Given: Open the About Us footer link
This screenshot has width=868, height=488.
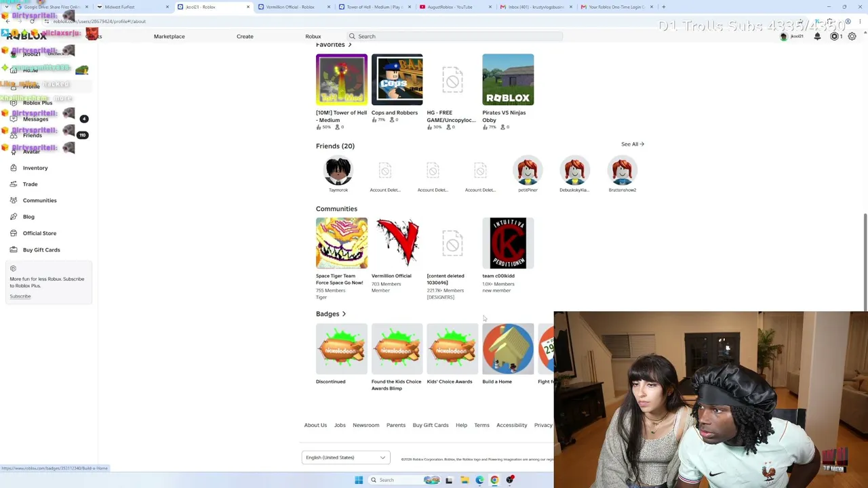Looking at the screenshot, I should [x=315, y=425].
